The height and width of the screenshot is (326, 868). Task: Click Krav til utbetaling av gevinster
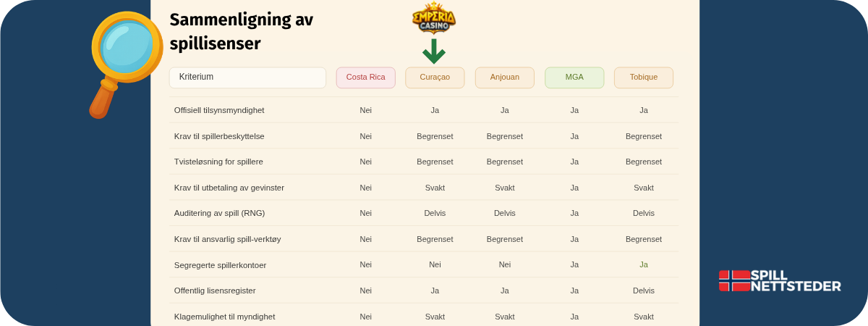pyautogui.click(x=229, y=188)
